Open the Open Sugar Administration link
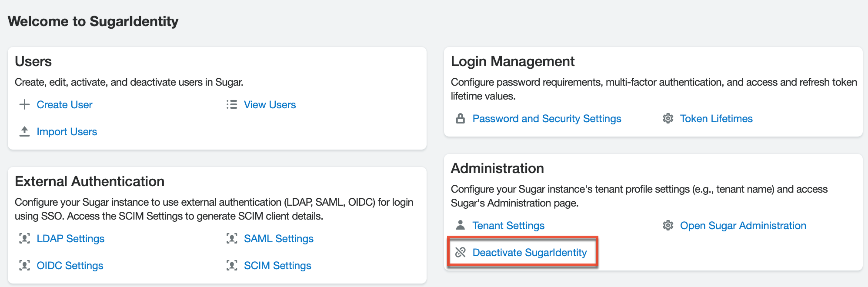Viewport: 868px width, 287px height. click(x=743, y=226)
